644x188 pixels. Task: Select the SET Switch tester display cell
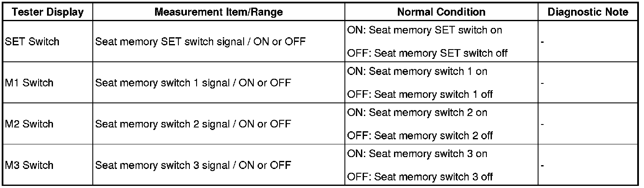click(x=32, y=42)
